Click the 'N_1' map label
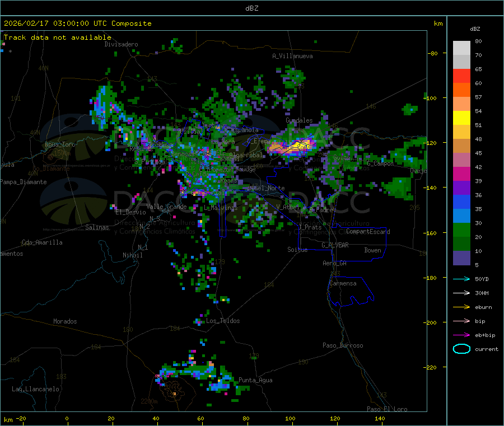 point(143,247)
